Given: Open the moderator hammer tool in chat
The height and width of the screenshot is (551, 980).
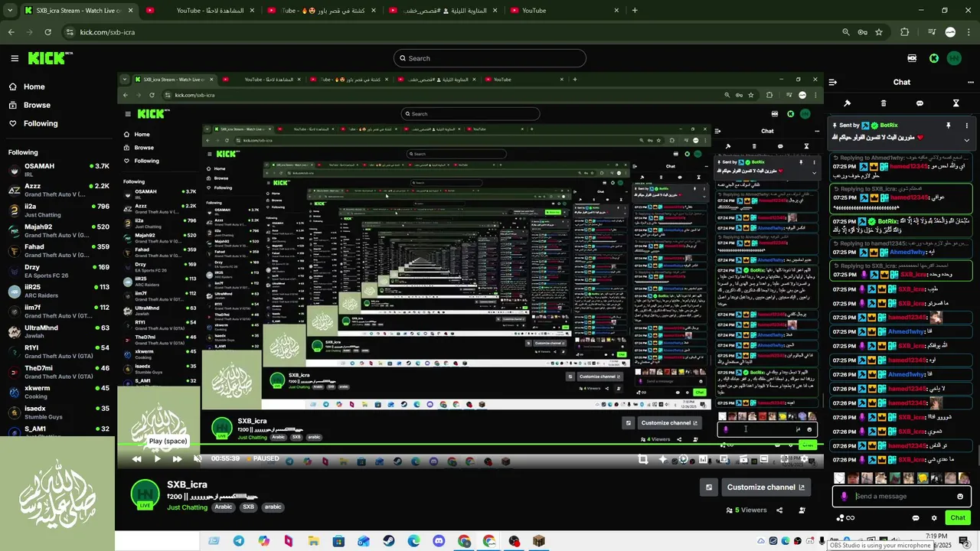Looking at the screenshot, I should tap(848, 103).
